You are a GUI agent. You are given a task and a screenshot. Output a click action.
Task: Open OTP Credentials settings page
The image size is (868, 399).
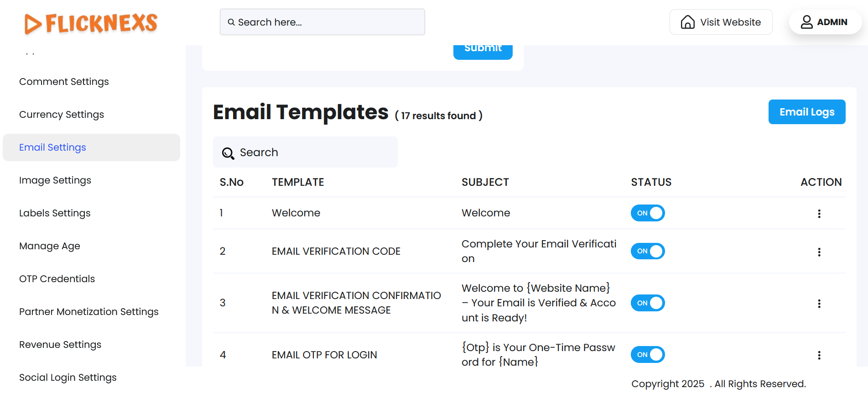(x=57, y=279)
